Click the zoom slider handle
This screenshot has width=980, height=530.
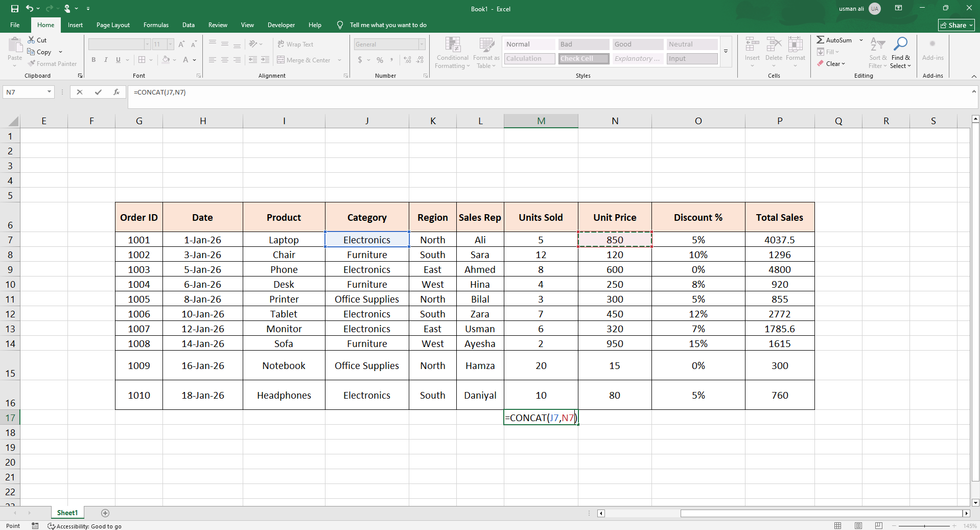click(924, 525)
